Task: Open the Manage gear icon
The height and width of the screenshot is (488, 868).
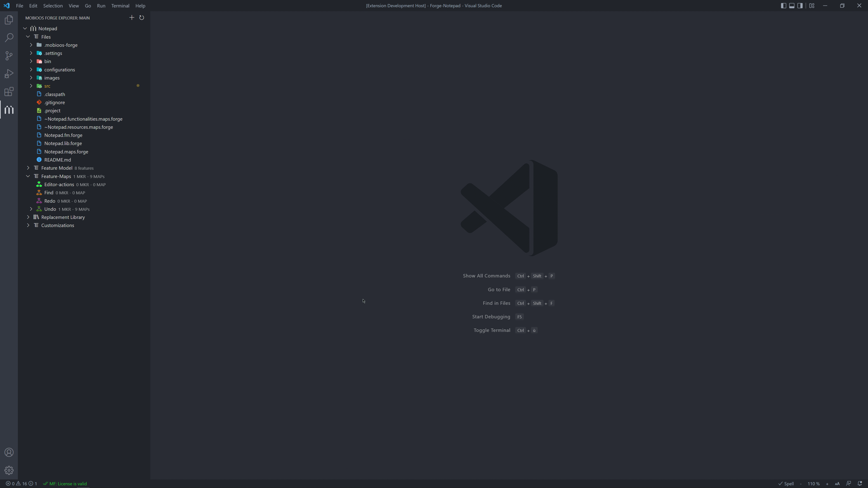Action: coord(9,470)
